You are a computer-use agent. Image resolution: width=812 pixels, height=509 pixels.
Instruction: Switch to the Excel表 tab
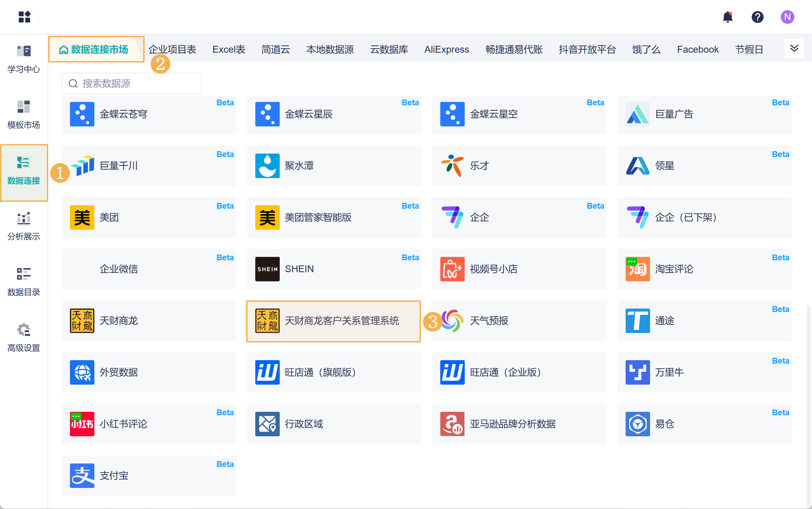click(229, 50)
